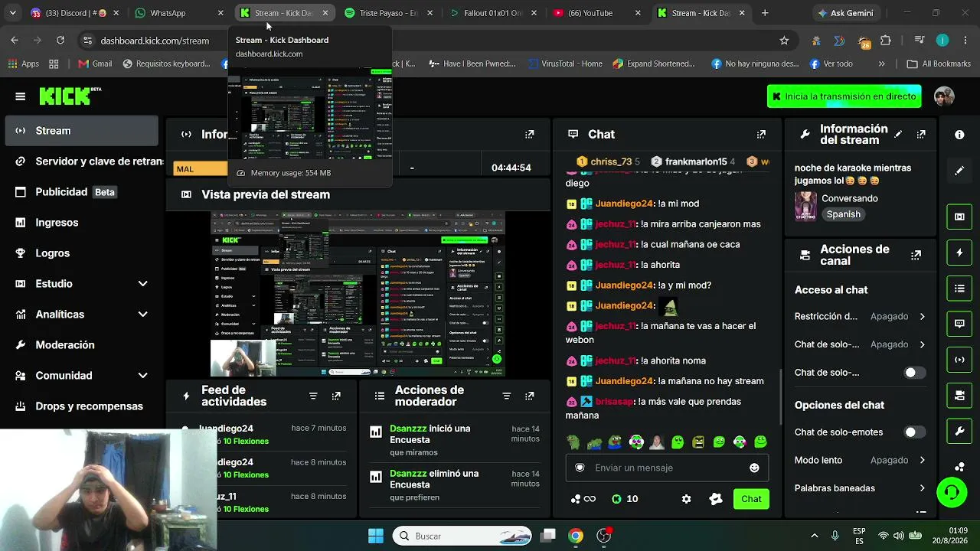Image resolution: width=980 pixels, height=551 pixels.
Task: Open Publicidad Beta in sidebar
Action: pos(81,192)
